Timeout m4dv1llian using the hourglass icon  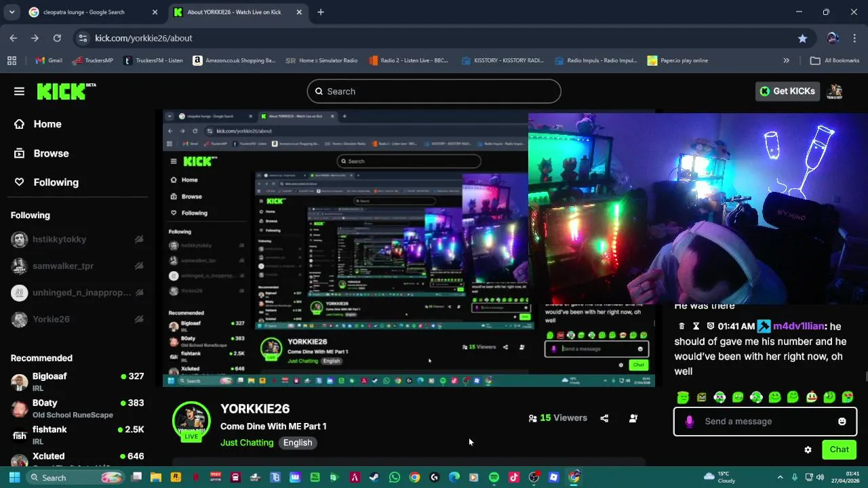pos(696,326)
